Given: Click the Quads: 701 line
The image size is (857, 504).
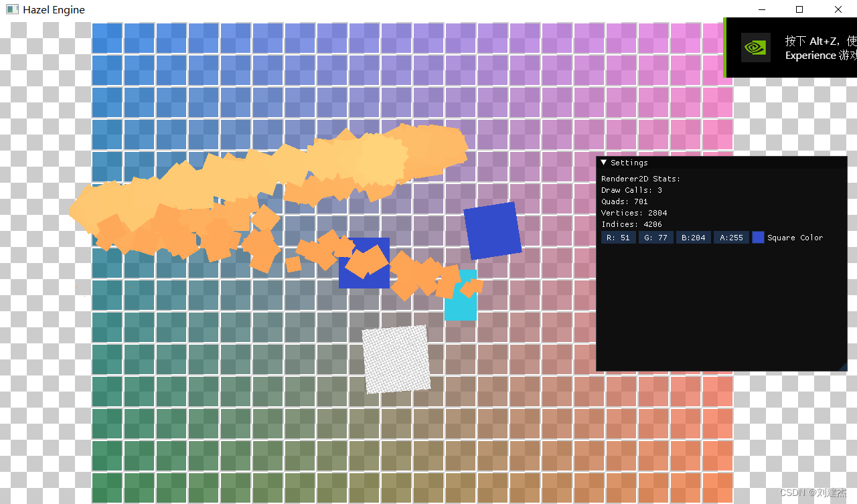Looking at the screenshot, I should point(624,201).
